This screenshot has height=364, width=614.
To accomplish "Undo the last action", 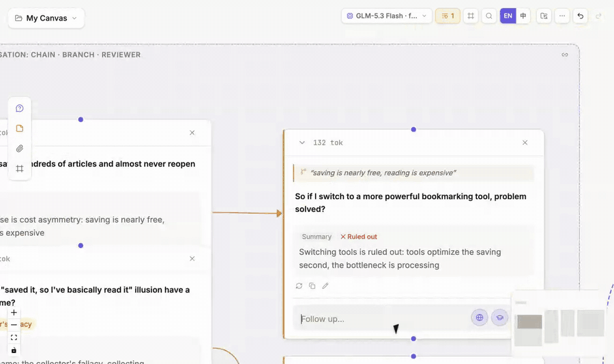I will click(581, 16).
